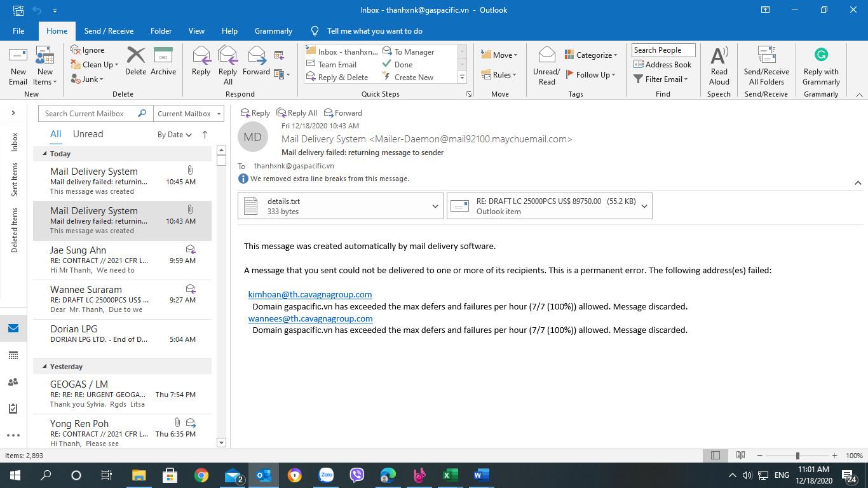Reverse sort order arrow

(205, 135)
